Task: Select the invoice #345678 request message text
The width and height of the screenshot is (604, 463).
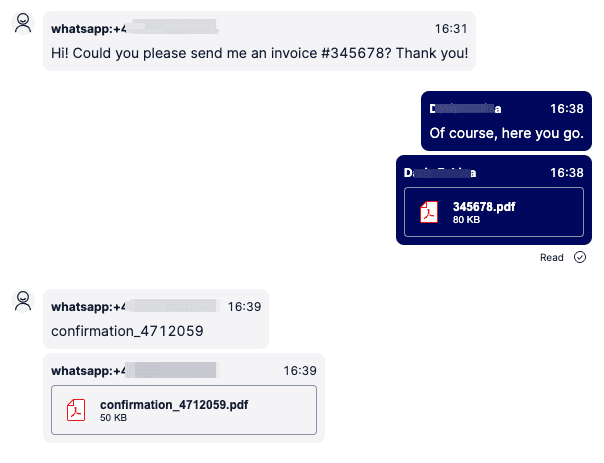Action: coord(259,52)
